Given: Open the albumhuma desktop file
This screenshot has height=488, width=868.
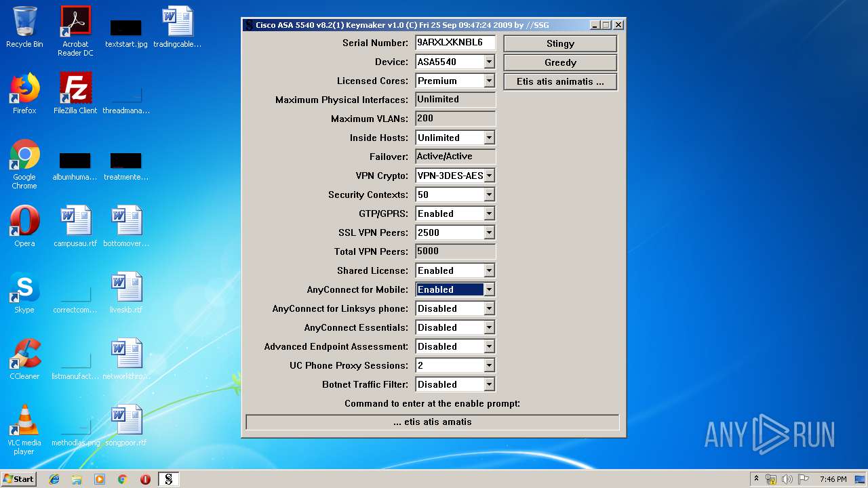Looking at the screenshot, I should tap(75, 166).
